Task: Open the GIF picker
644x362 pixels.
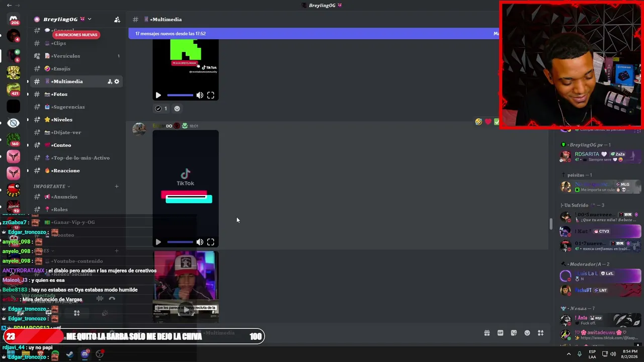Action: click(x=500, y=333)
